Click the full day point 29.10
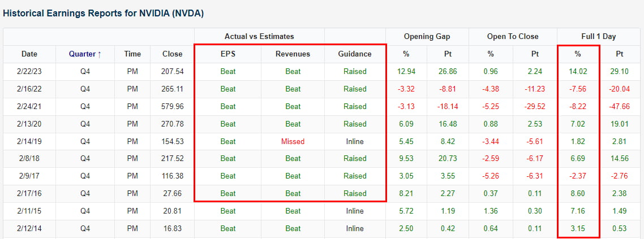Image resolution: width=644 pixels, height=239 pixels. click(x=619, y=71)
